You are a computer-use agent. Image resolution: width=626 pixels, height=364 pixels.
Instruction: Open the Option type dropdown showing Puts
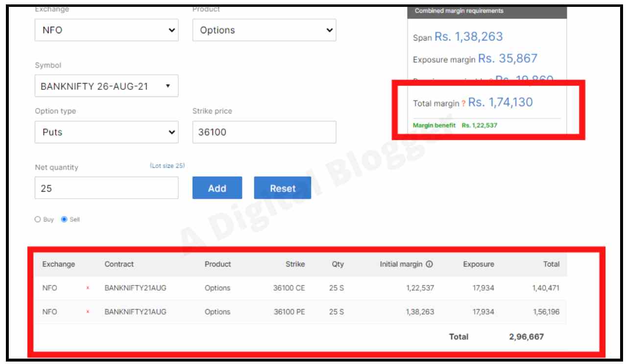[106, 132]
